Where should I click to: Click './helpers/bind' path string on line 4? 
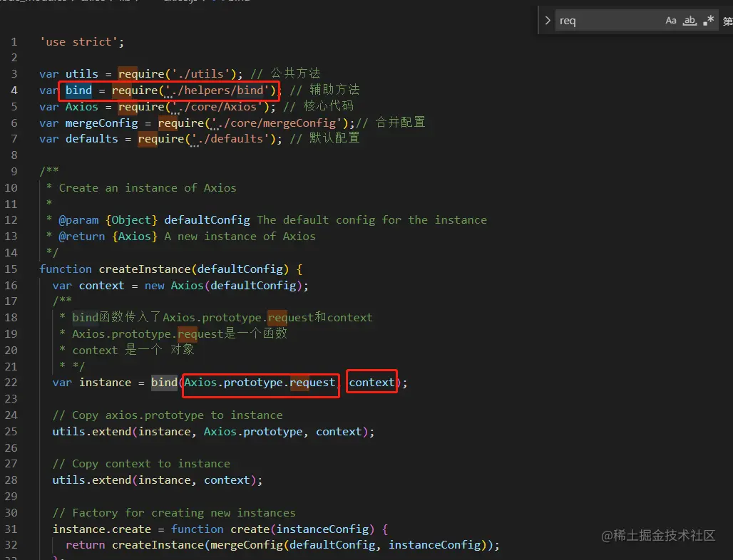pos(217,90)
